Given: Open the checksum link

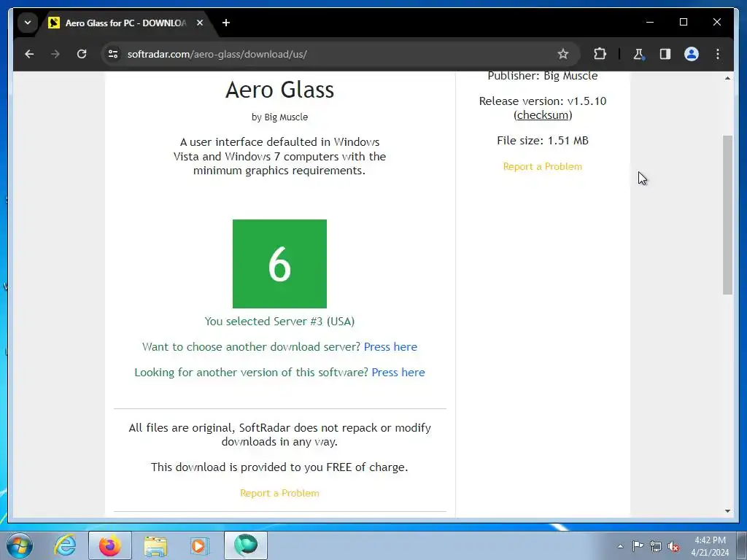Looking at the screenshot, I should [x=543, y=114].
